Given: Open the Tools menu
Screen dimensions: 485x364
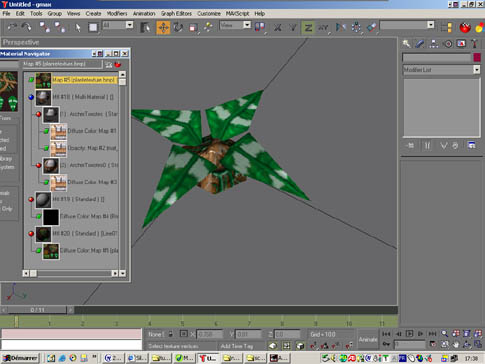Looking at the screenshot, I should 36,14.
